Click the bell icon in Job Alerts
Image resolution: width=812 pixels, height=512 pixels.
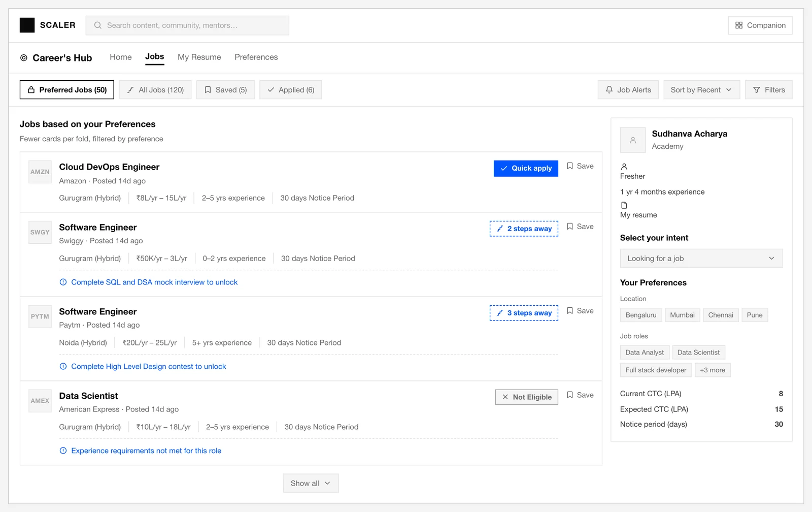point(609,90)
